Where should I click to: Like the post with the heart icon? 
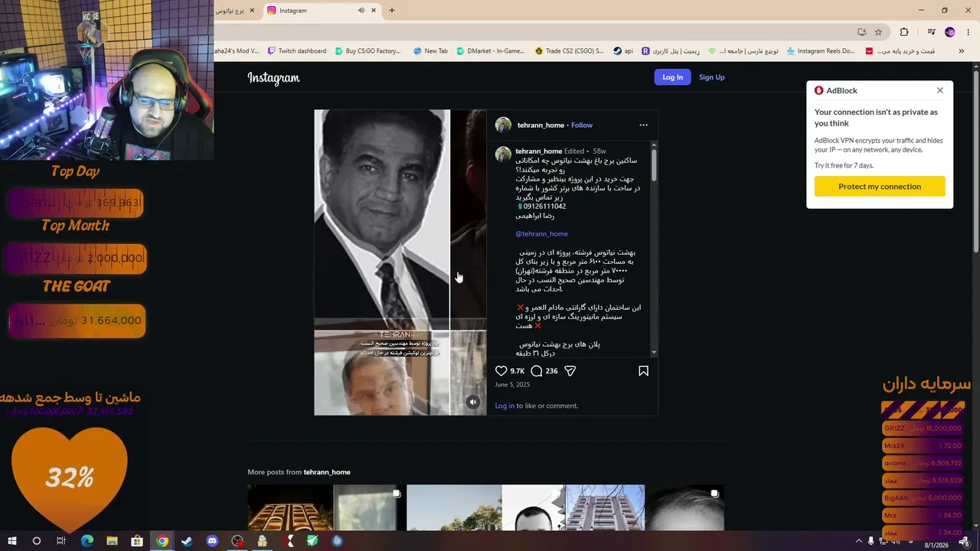(x=501, y=371)
